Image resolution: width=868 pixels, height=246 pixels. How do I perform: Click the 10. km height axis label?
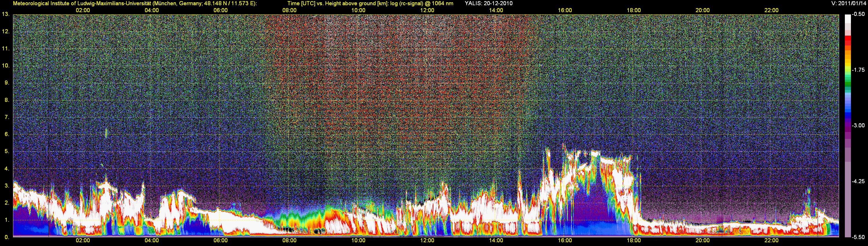pyautogui.click(x=6, y=66)
